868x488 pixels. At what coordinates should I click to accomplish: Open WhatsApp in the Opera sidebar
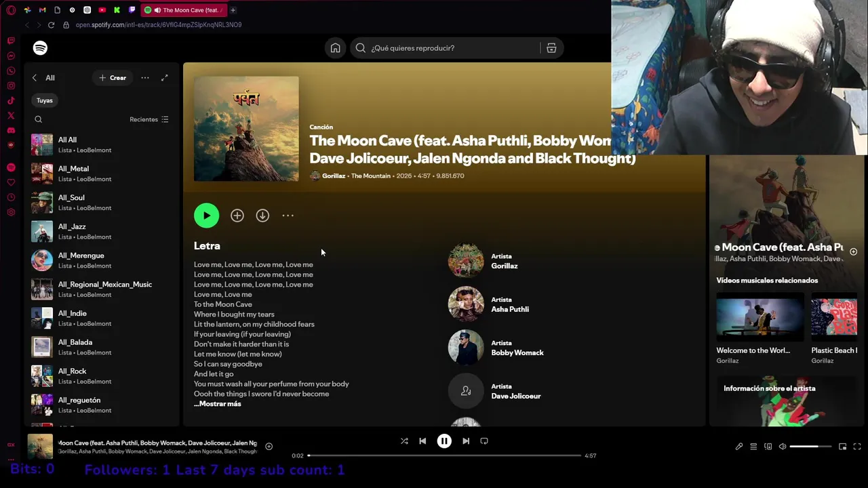[11, 70]
